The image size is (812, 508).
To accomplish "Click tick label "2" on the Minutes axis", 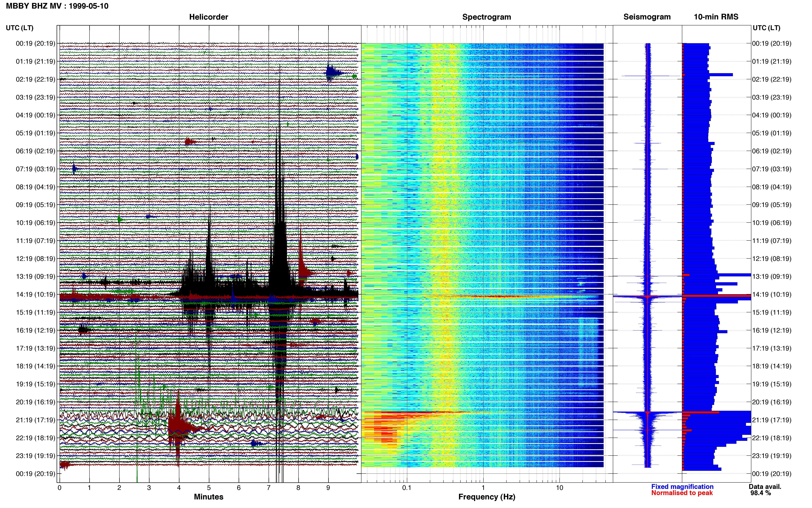I will click(x=119, y=488).
